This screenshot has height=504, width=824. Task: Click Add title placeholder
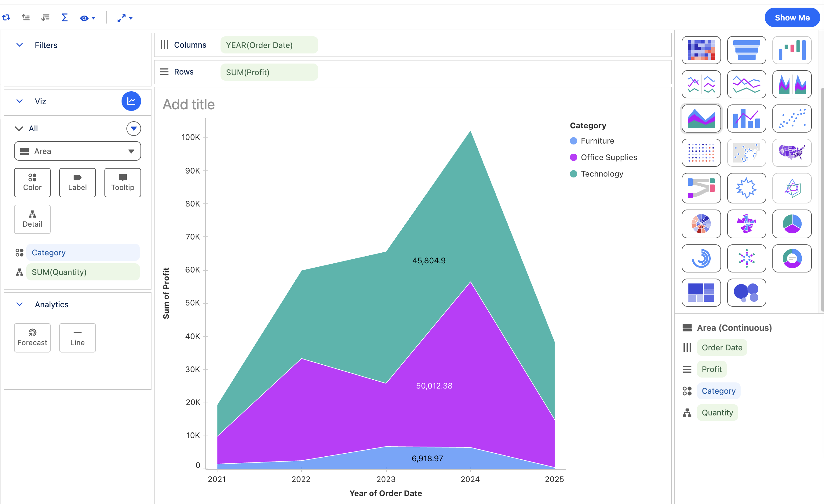pos(189,104)
